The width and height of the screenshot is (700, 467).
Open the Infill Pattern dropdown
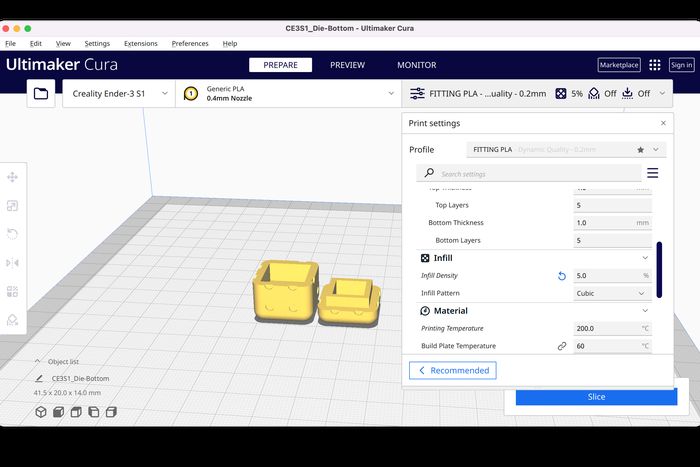(612, 293)
